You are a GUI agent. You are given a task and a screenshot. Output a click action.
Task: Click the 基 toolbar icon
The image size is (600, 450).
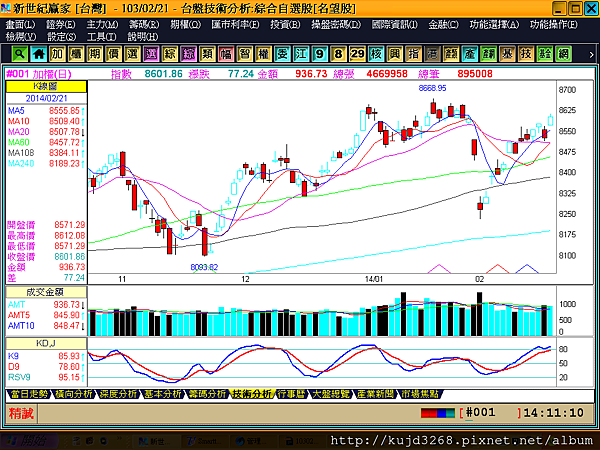tap(507, 54)
